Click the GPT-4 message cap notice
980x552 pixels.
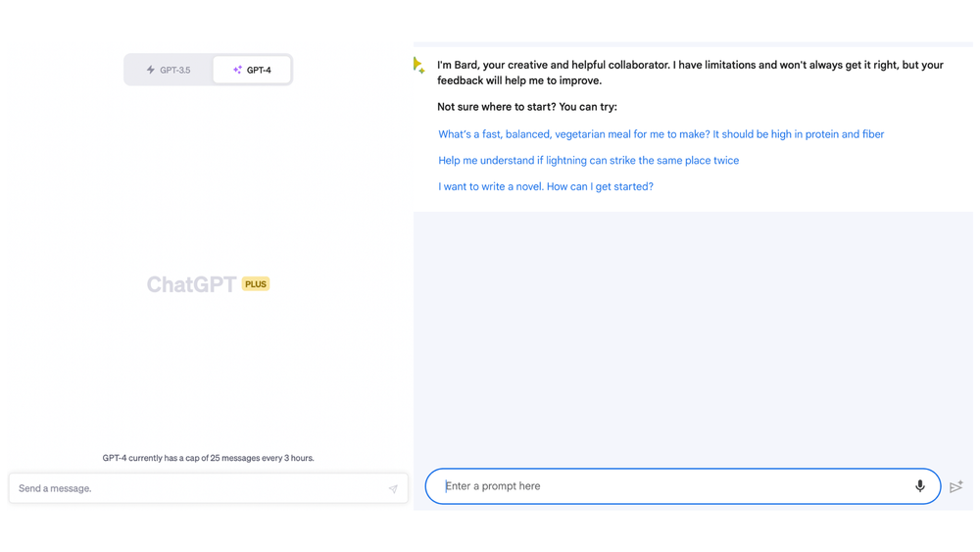(208, 458)
